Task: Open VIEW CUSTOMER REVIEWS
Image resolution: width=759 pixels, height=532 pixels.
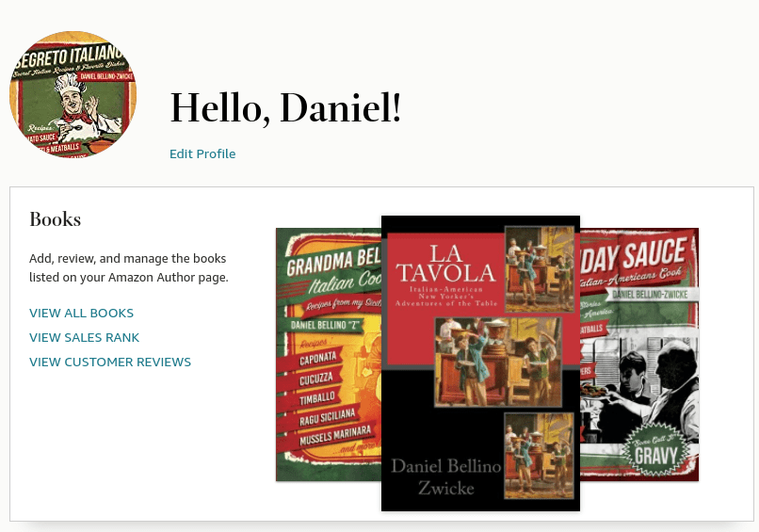Action: coord(110,363)
